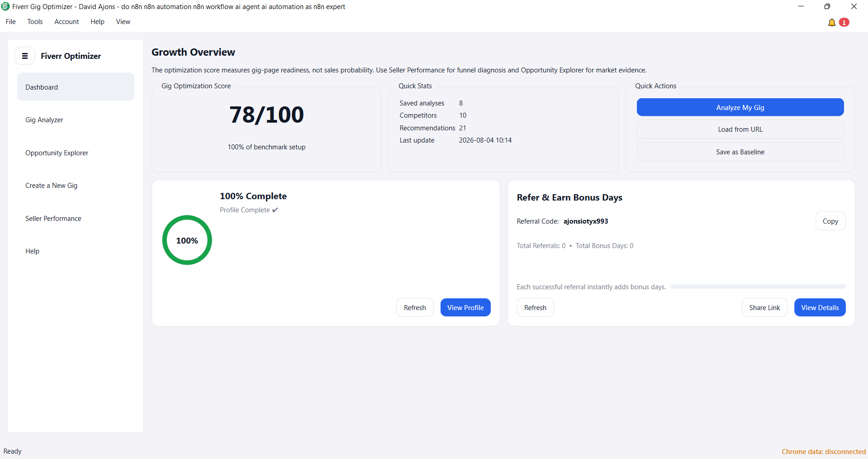Open the Tools menu

pos(35,22)
